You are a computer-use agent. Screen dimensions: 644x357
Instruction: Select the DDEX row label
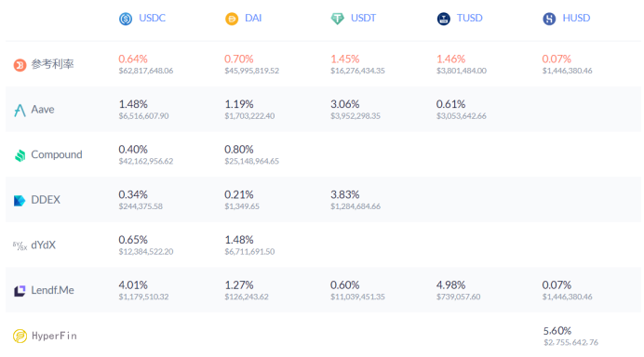pyautogui.click(x=46, y=200)
